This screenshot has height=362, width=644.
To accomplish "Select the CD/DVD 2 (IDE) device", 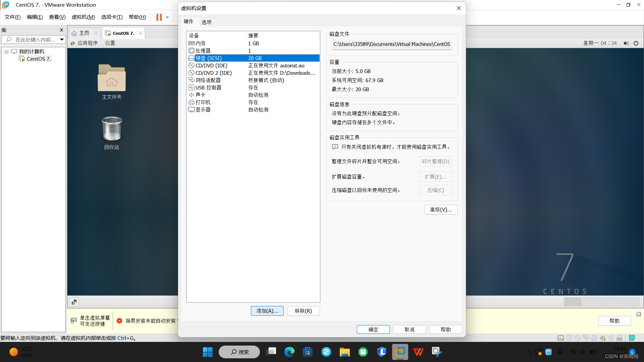I will [213, 73].
